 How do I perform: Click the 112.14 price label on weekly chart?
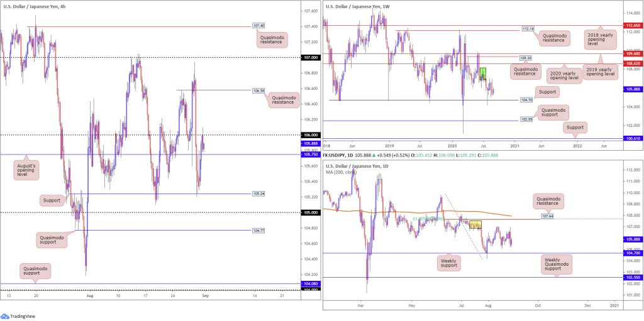point(528,29)
